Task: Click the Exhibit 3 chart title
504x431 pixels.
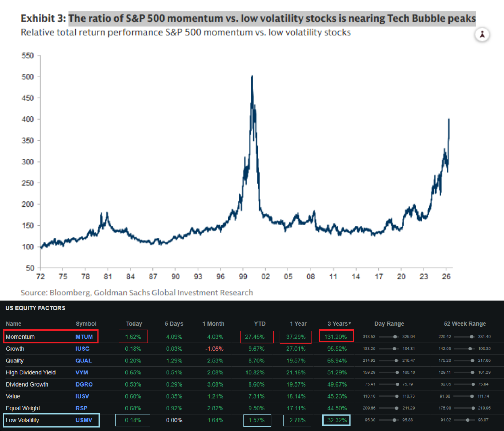Action: 248,18
